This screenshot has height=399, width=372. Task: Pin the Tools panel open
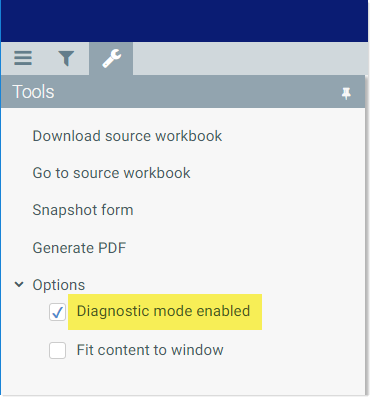coord(346,93)
